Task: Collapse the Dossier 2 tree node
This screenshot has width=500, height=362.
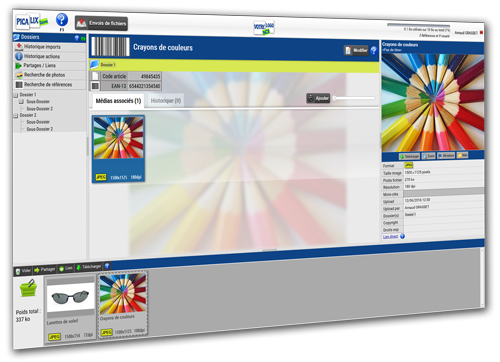Action: point(16,116)
